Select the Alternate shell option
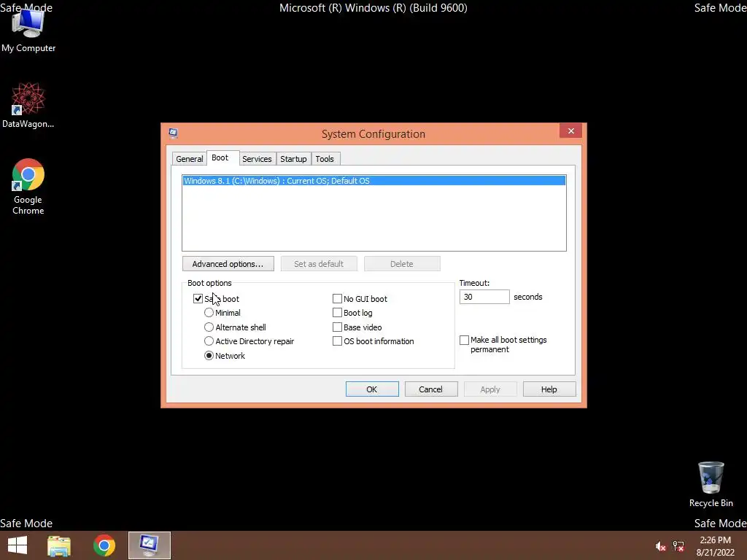This screenshot has height=560, width=747. coord(209,327)
